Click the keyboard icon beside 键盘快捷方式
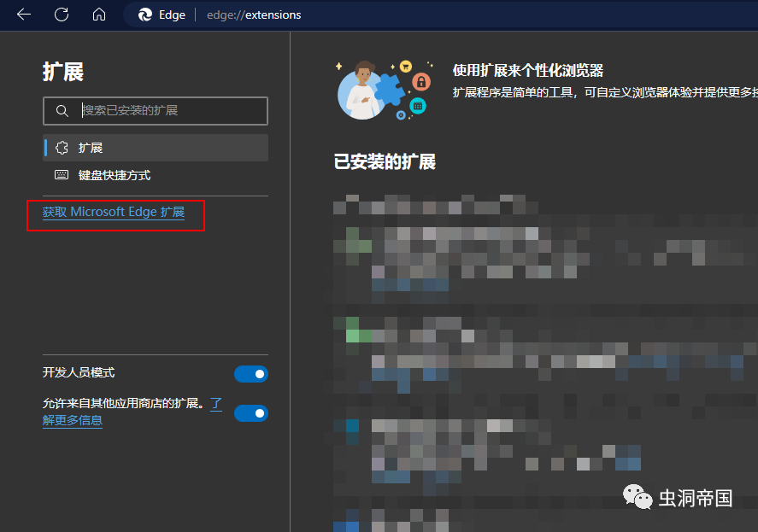Screen dimensions: 758x532 (x=62, y=175)
